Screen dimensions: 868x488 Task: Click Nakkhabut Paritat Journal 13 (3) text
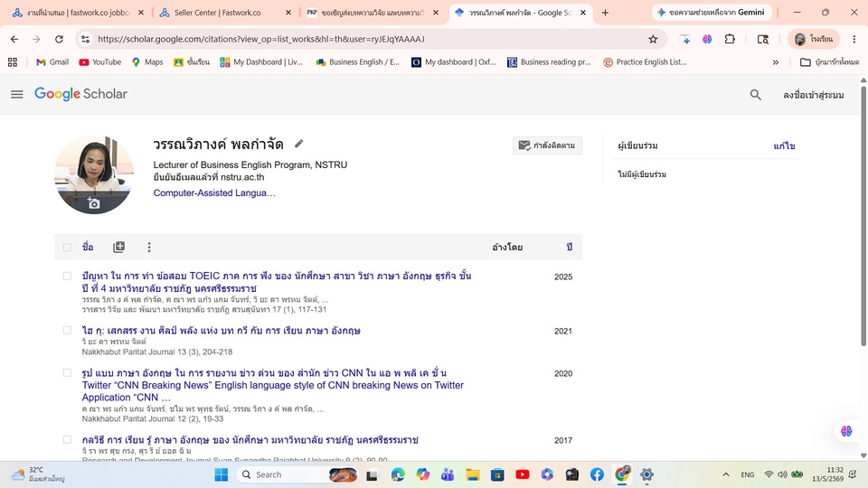click(157, 352)
